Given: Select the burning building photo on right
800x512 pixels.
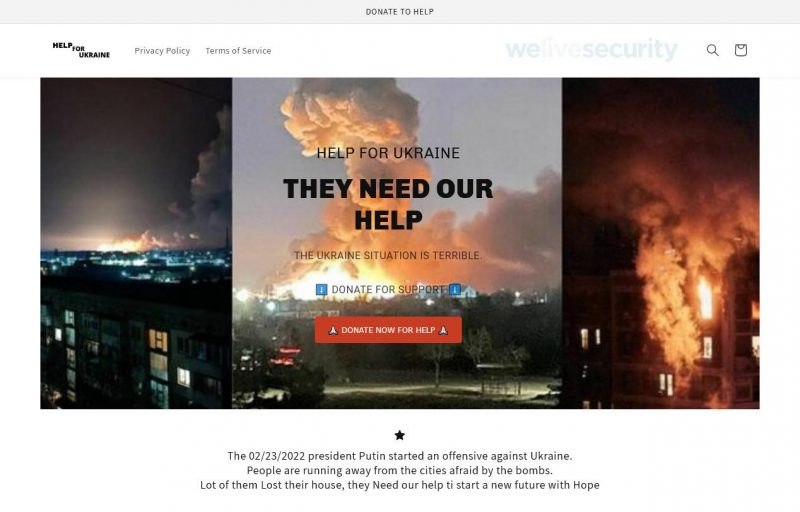Looking at the screenshot, I should click(661, 243).
